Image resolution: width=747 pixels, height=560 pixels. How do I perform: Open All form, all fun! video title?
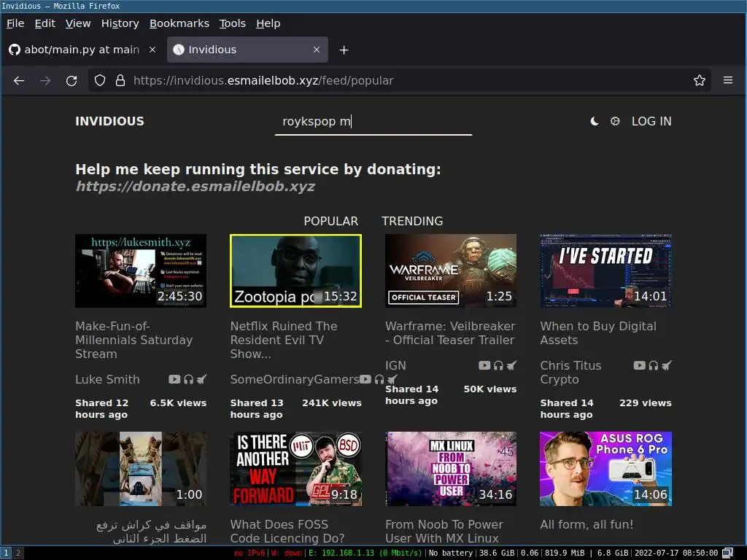pos(587,524)
